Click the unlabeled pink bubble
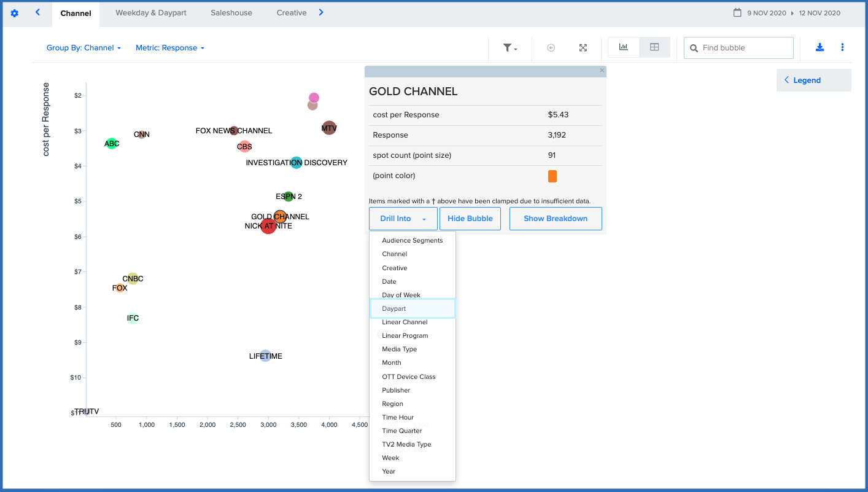This screenshot has width=868, height=492. 314,98
